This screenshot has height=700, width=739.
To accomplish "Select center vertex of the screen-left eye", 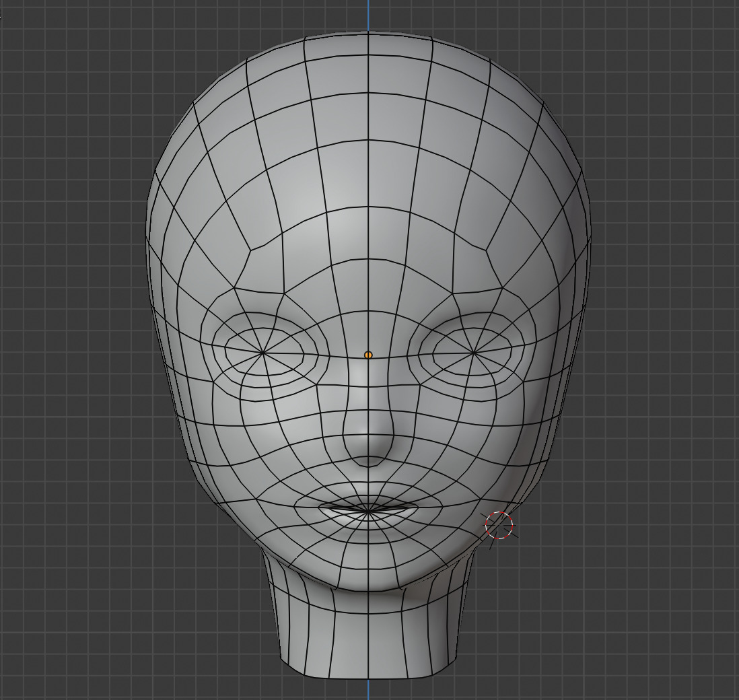I will pyautogui.click(x=262, y=351).
